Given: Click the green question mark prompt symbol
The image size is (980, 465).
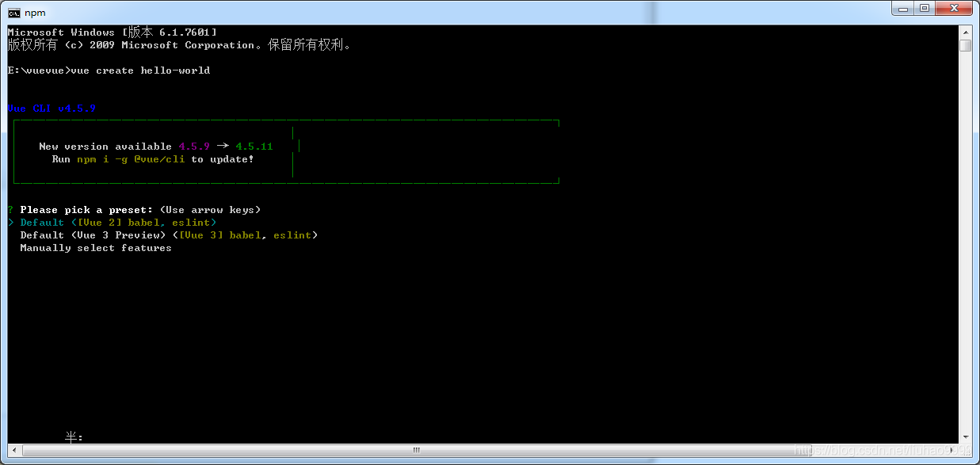Looking at the screenshot, I should pos(10,210).
